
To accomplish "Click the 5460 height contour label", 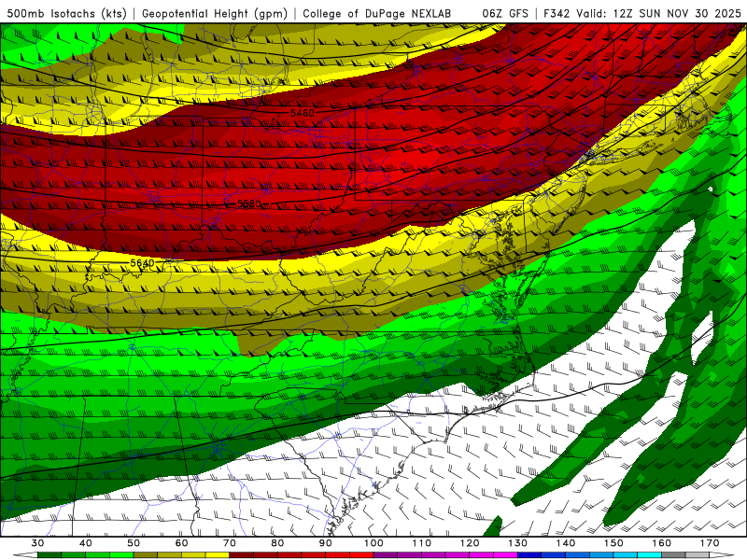I will 303,113.
